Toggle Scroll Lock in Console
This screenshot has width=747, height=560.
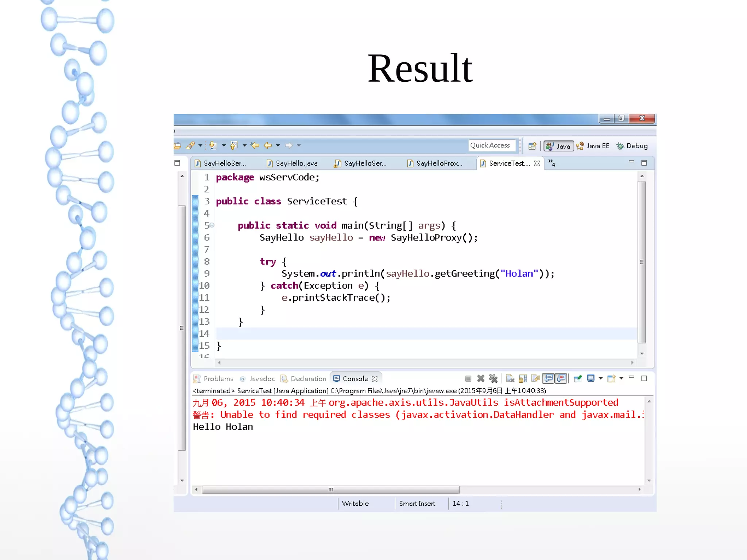click(x=523, y=379)
